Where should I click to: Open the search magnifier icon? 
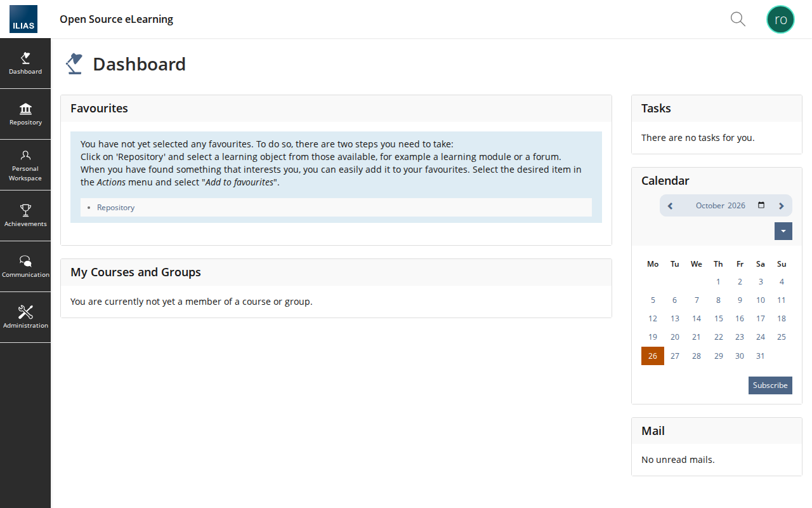point(738,19)
